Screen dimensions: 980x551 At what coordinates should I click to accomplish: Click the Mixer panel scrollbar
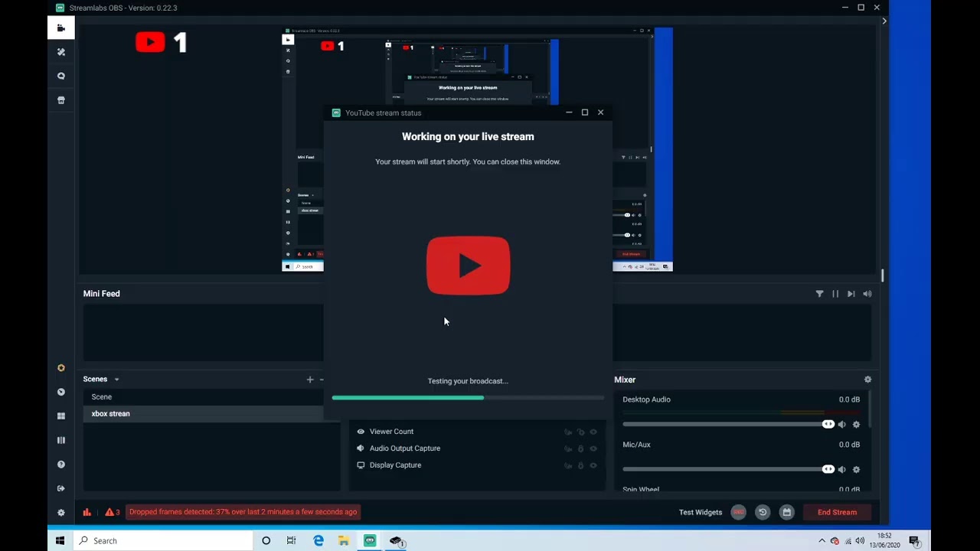coord(869,409)
